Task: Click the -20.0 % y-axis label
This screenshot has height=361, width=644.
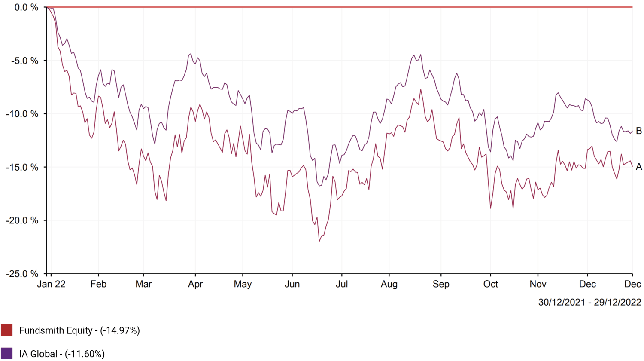Action: point(22,220)
